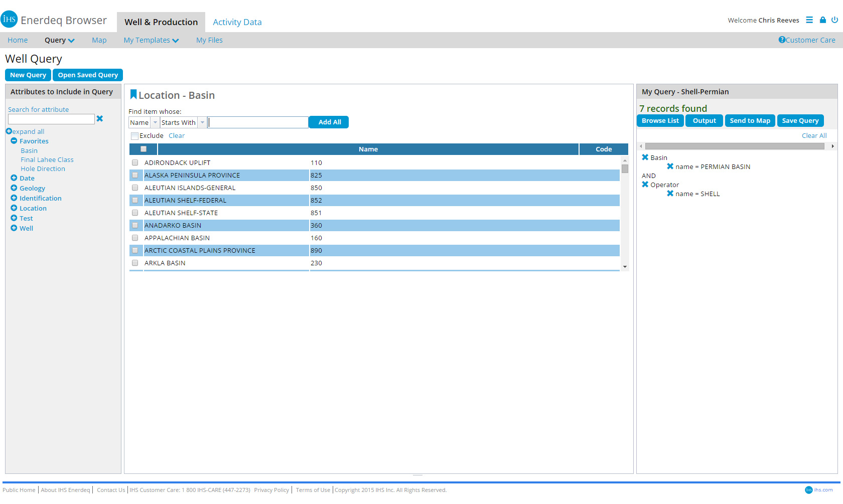Check the ARCTIC COASTAL PLAINS PROVINCE checkbox

135,250
